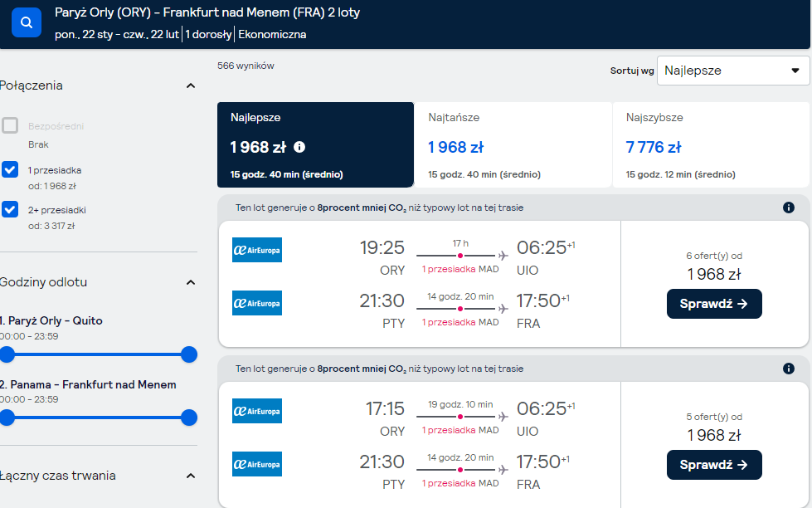Click AirEuropa logo of 17:15 ORY departure
Viewport: 812px width, 508px height.
tap(257, 411)
